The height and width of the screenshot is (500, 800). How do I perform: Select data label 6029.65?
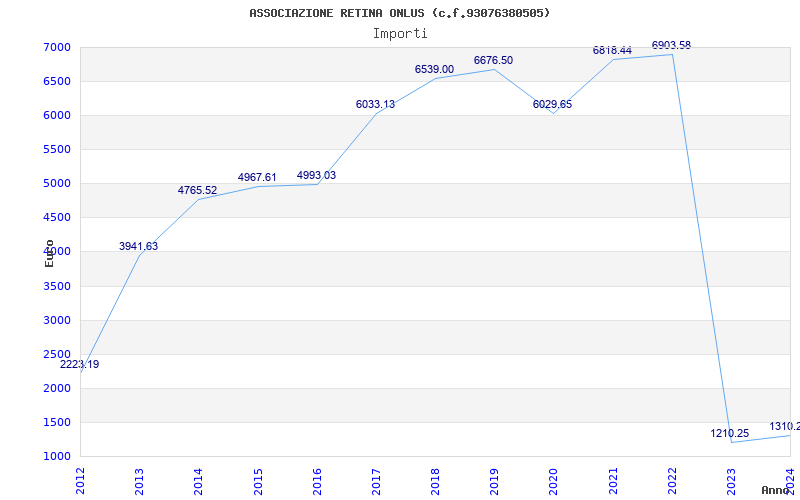pos(553,105)
